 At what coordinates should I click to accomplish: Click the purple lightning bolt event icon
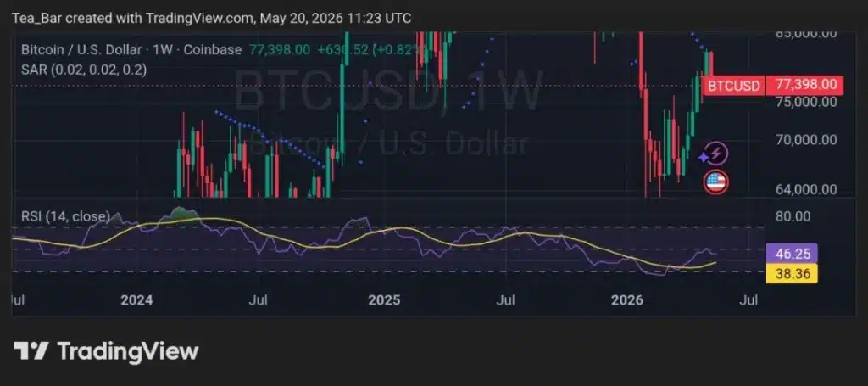[715, 154]
